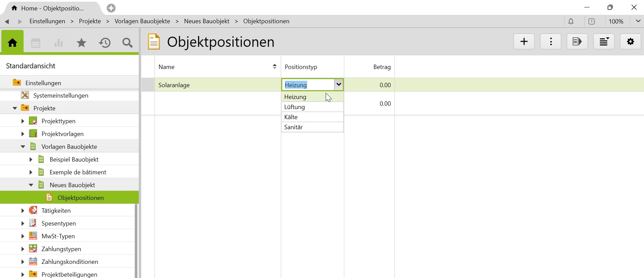644x278 pixels.
Task: Click the Search magnifier icon
Action: pyautogui.click(x=127, y=42)
